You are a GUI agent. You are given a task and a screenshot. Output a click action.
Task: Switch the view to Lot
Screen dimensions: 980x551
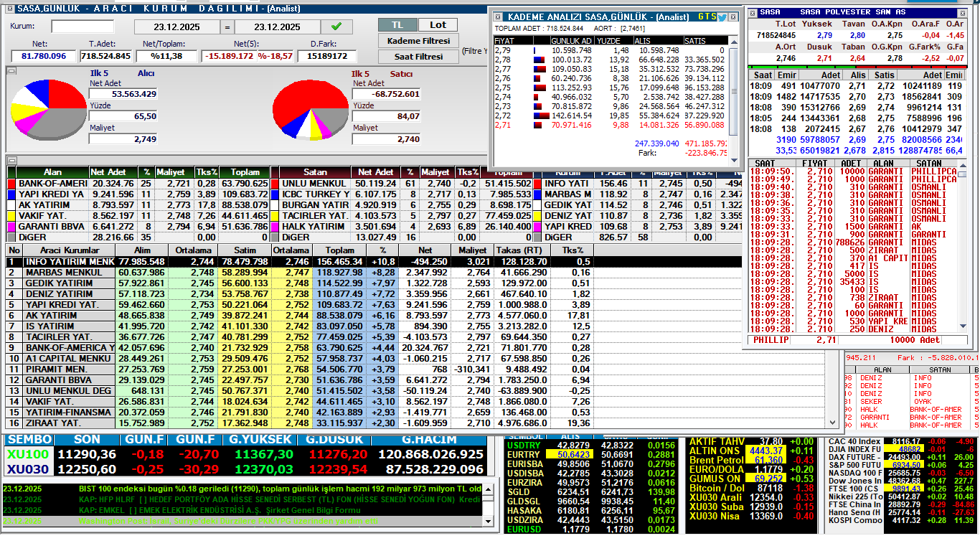click(438, 25)
